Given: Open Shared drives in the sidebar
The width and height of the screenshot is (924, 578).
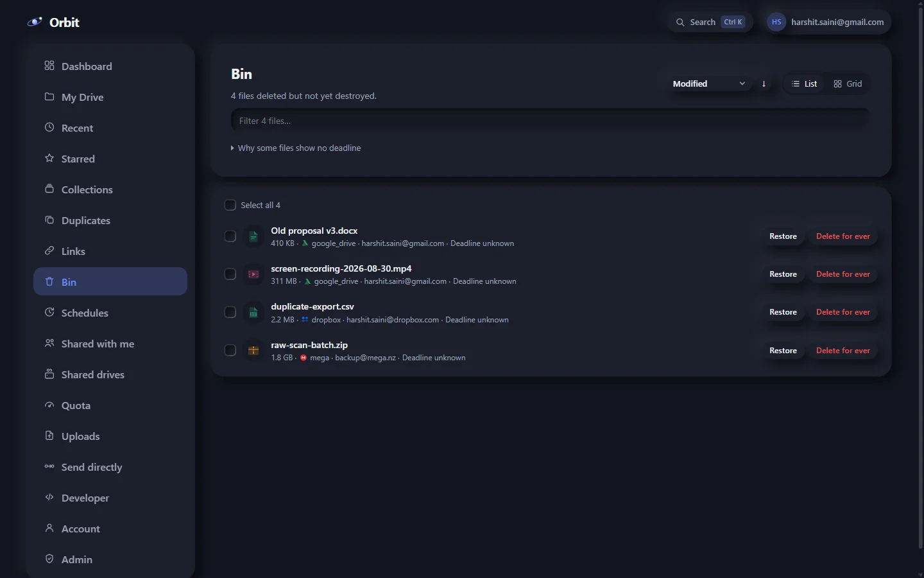Looking at the screenshot, I should tap(110, 374).
